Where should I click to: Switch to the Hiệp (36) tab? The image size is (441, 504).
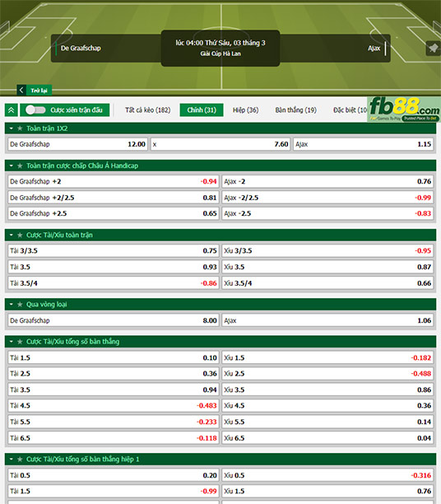click(246, 110)
